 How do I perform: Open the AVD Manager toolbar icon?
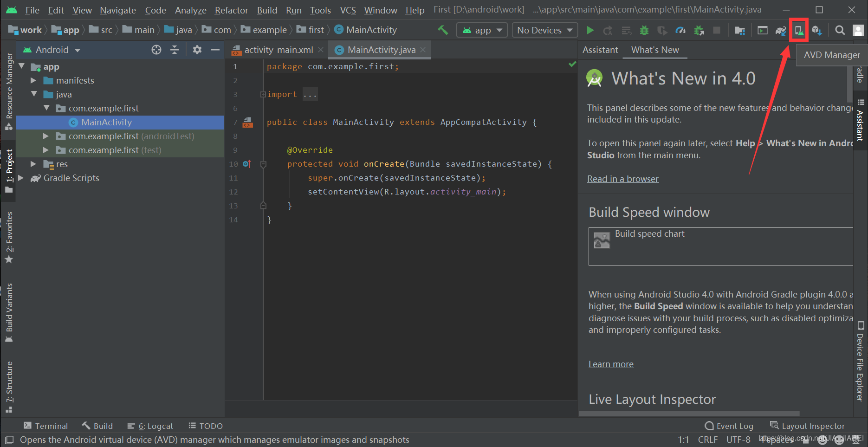coord(799,30)
